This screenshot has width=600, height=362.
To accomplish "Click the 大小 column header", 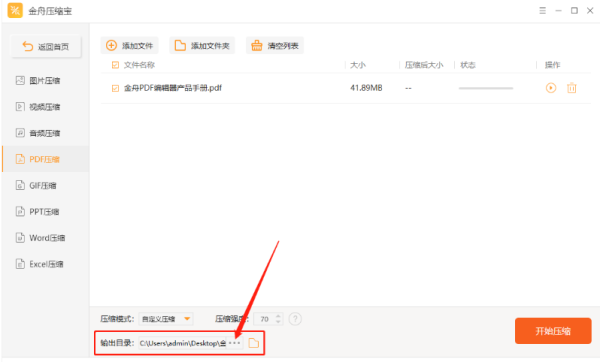I will coord(358,65).
